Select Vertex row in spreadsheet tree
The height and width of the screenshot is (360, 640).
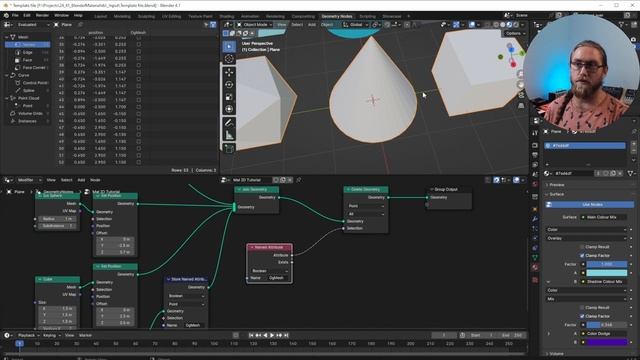[28, 44]
